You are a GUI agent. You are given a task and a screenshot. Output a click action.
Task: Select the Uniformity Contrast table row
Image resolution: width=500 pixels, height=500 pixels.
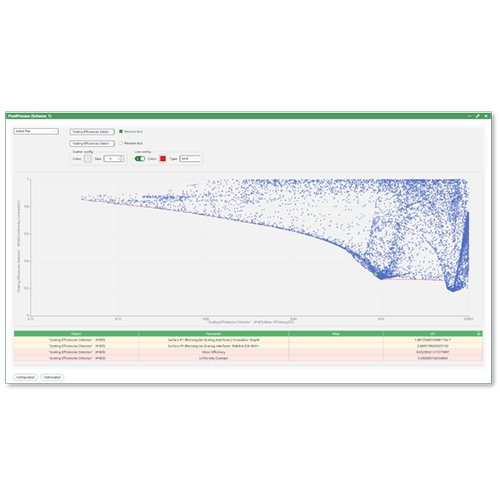tap(248, 358)
